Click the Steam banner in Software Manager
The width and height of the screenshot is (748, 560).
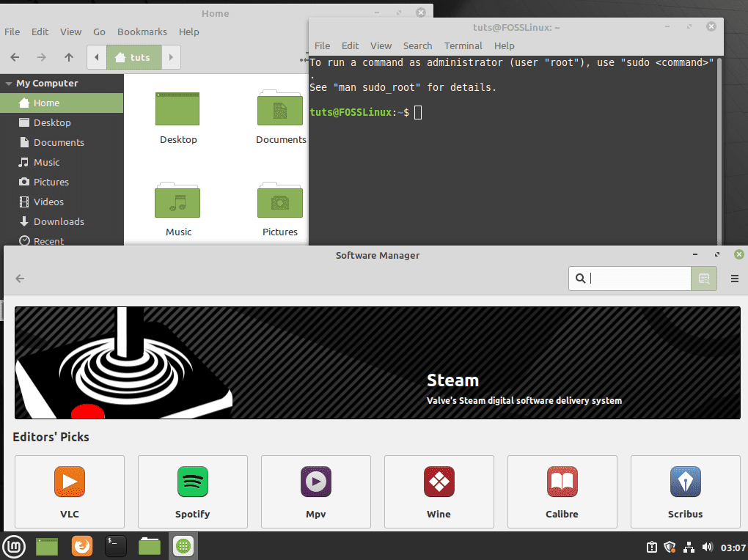[377, 362]
